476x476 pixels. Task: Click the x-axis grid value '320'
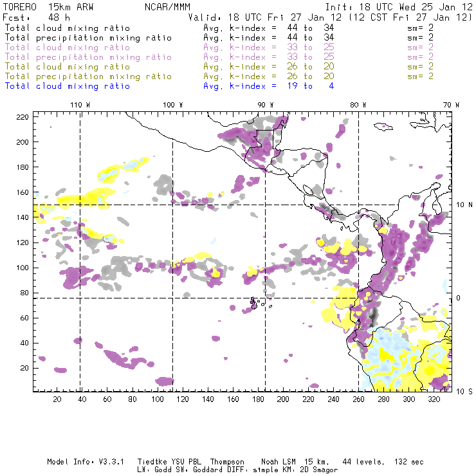pyautogui.click(x=434, y=399)
